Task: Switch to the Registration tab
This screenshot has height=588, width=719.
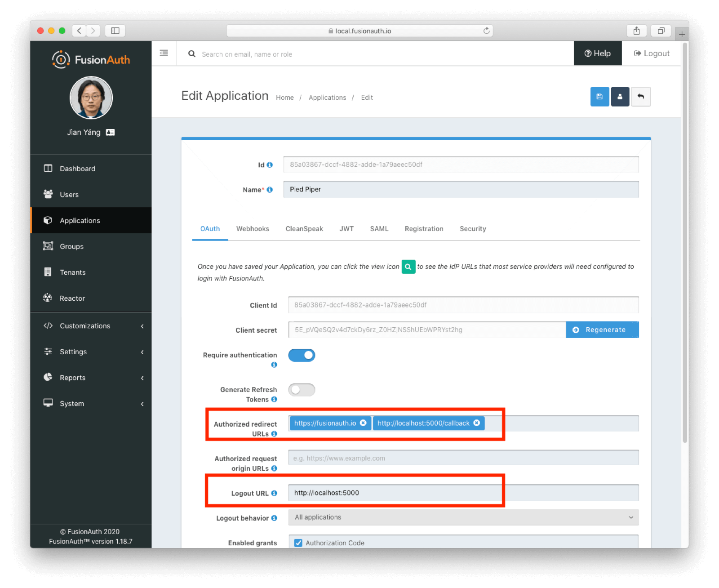Action: click(x=424, y=229)
